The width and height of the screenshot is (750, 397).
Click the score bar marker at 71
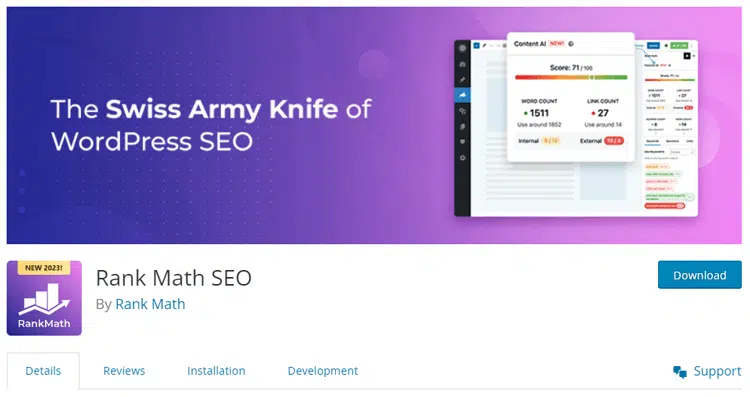point(592,77)
